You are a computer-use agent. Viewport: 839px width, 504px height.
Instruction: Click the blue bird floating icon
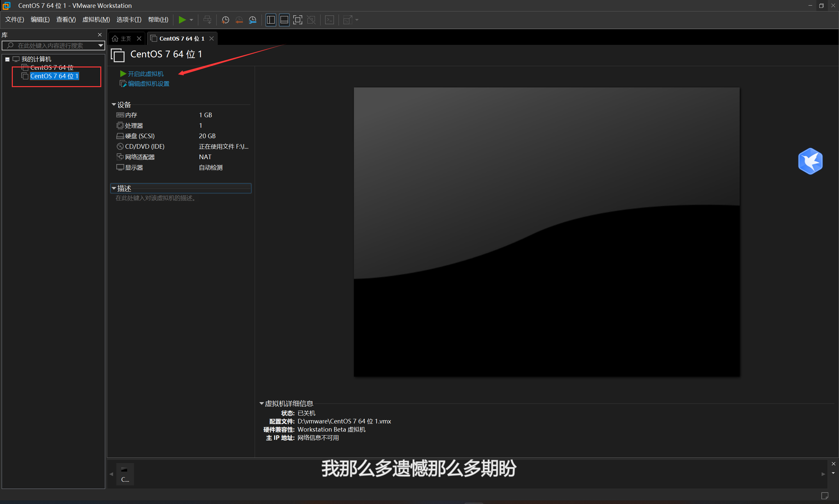click(810, 161)
